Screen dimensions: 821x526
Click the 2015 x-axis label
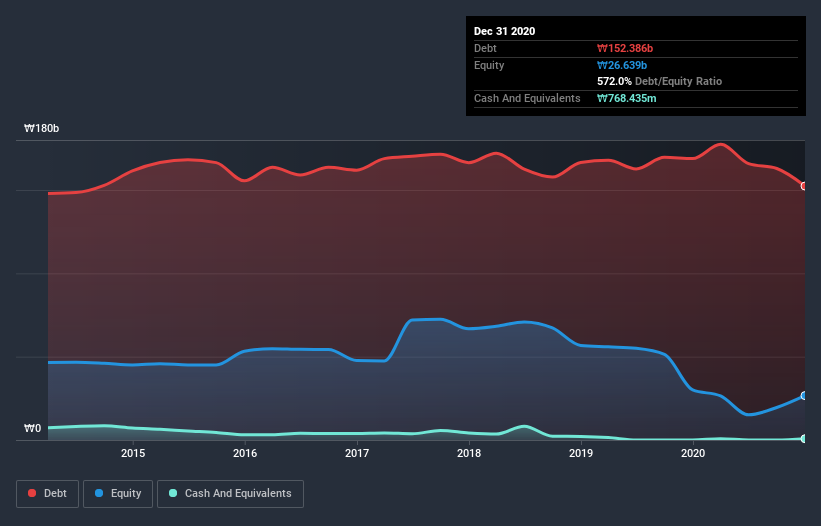133,453
